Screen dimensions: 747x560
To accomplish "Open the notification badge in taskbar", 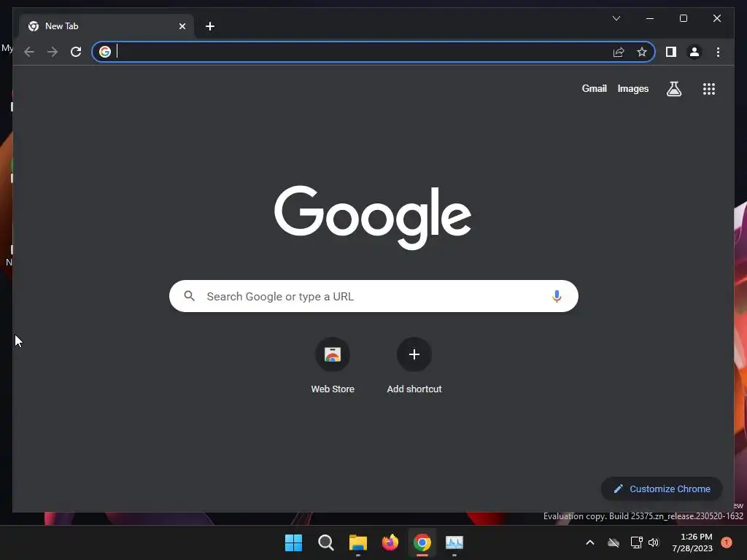I will (727, 542).
